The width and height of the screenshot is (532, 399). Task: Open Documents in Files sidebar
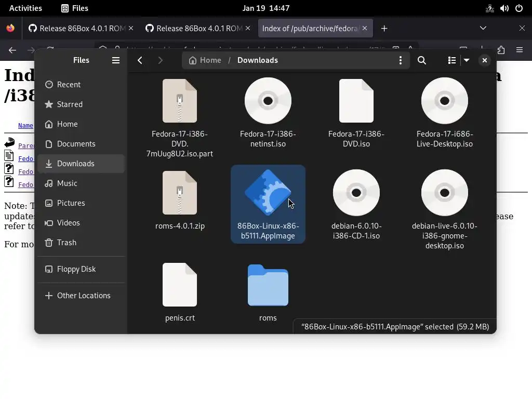81,144
